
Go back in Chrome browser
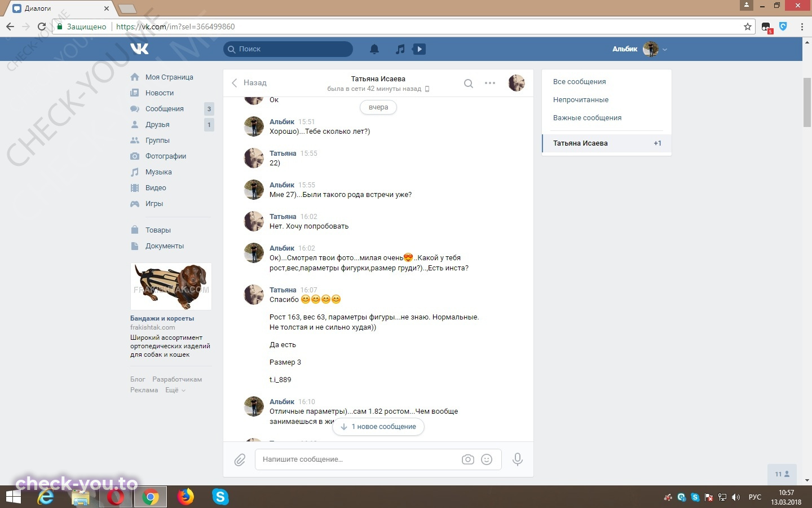point(10,27)
